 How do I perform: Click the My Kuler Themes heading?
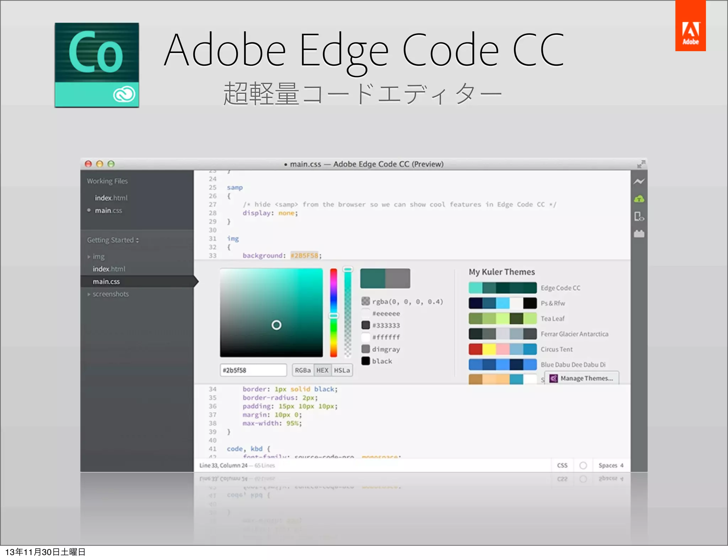pyautogui.click(x=502, y=272)
